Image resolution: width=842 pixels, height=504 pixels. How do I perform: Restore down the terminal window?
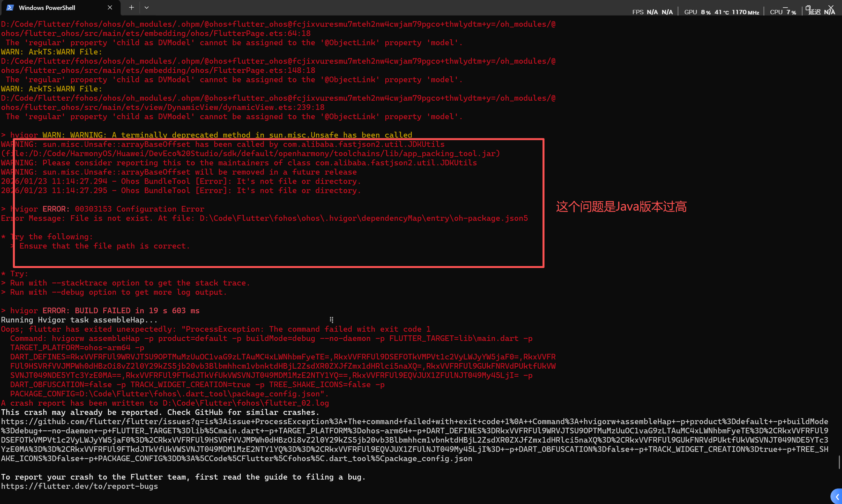[x=808, y=8]
